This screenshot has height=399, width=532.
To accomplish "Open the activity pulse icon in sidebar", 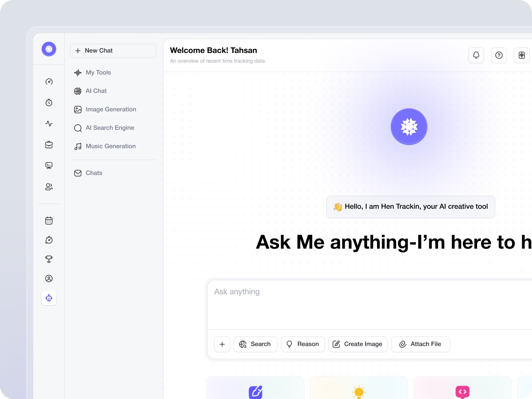I will click(49, 124).
